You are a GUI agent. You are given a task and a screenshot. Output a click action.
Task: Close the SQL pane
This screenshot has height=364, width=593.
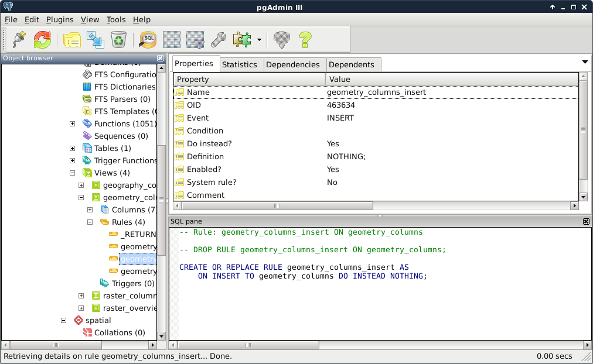tap(586, 221)
